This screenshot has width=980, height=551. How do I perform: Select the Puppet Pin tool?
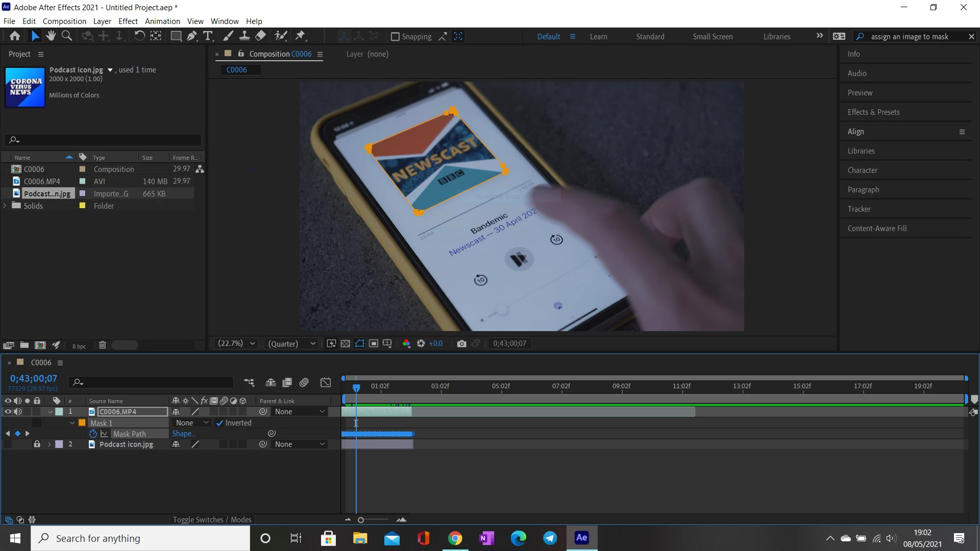(x=300, y=36)
